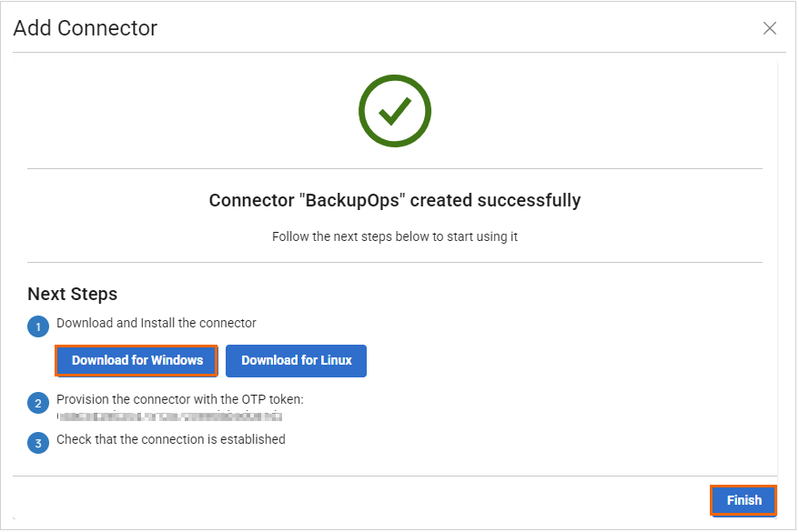Close the Add Connector dialog
799x532 pixels.
pos(769,28)
